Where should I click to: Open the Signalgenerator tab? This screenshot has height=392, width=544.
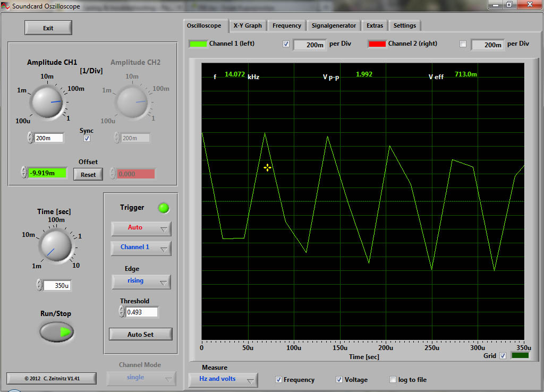[x=334, y=25]
